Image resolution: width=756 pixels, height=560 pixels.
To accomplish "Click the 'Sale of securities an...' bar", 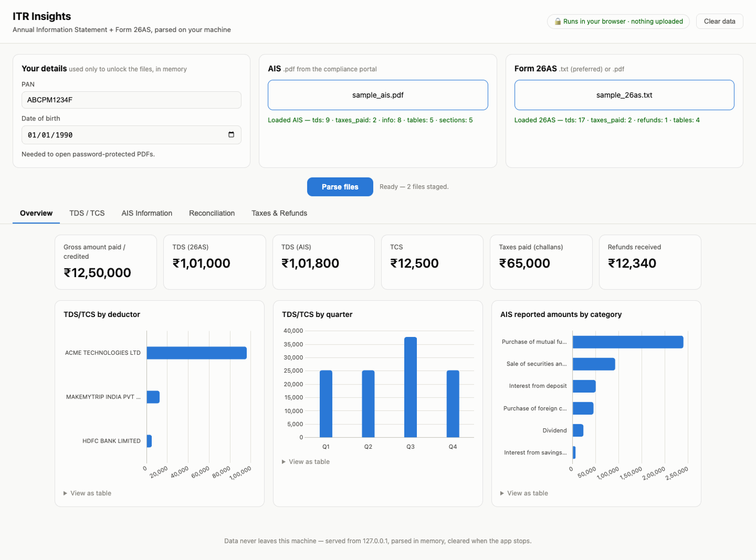I will [x=594, y=364].
